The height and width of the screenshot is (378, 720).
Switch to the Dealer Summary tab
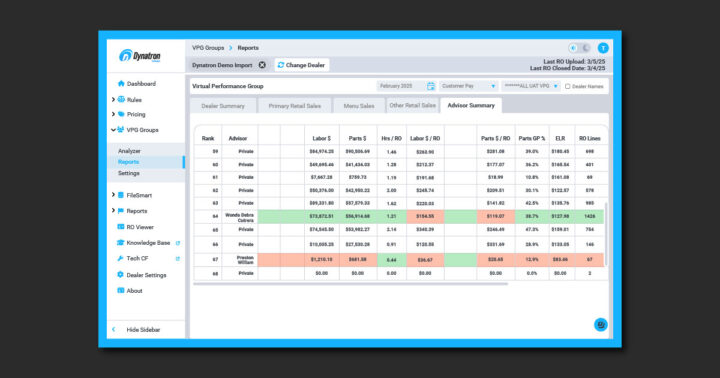pyautogui.click(x=223, y=106)
